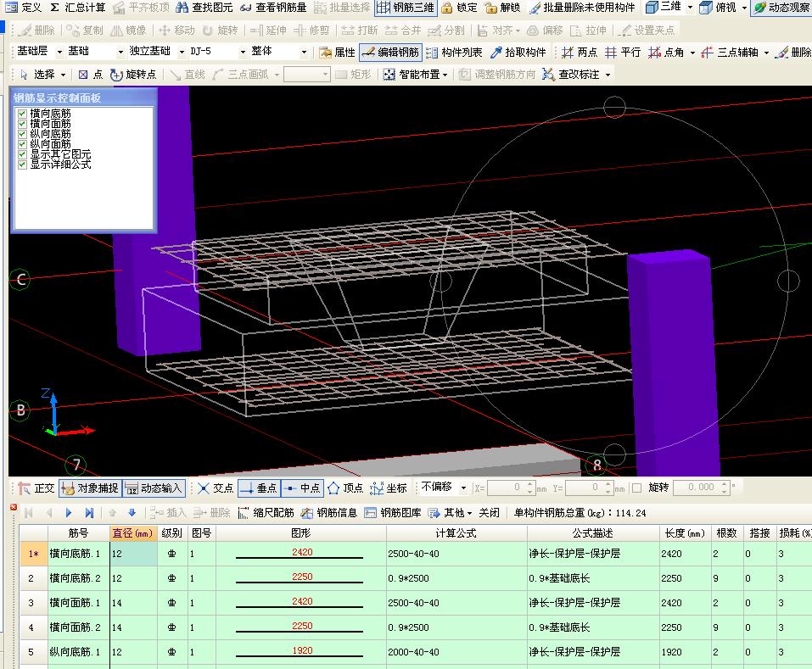Viewport: 812px width, 669px height.
Task: Expand 选择 dropdown arrow
Action: point(63,75)
